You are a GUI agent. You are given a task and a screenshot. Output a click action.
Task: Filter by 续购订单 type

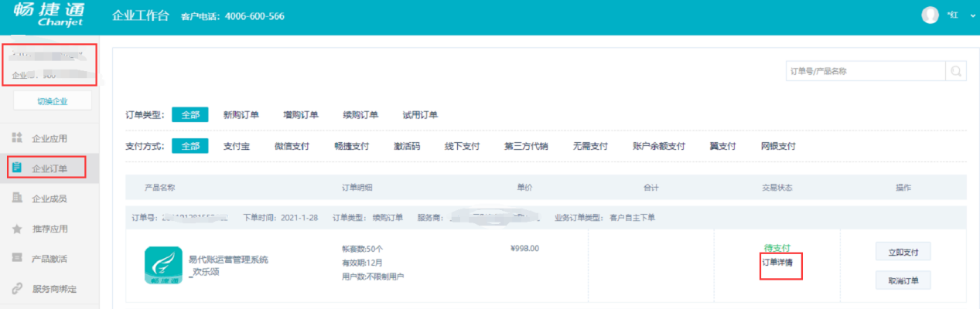tap(360, 115)
